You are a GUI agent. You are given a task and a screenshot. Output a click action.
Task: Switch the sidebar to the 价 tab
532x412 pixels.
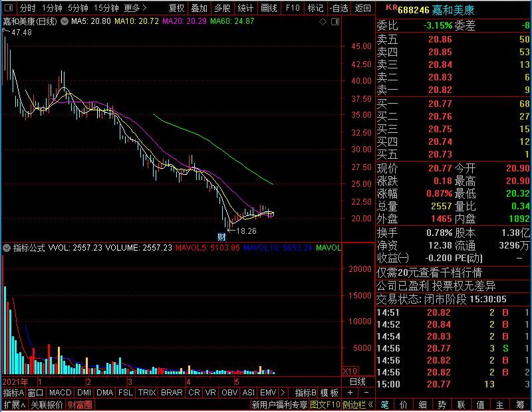click(x=404, y=405)
